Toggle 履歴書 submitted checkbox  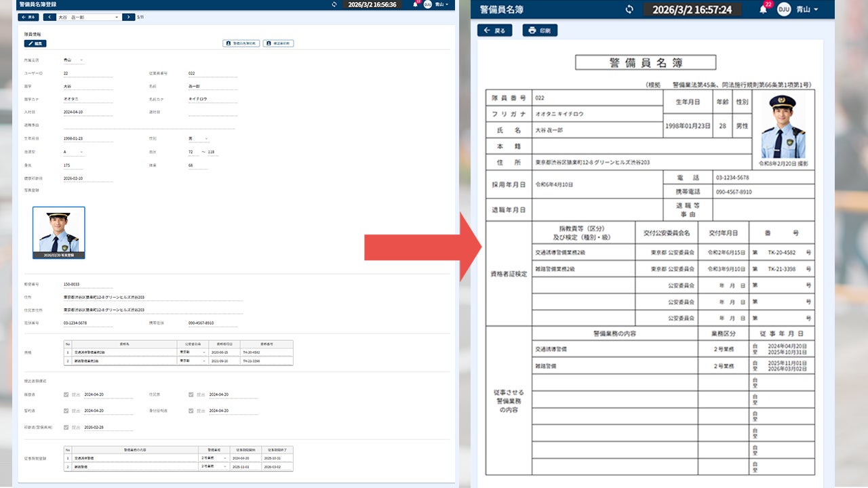pyautogui.click(x=66, y=394)
